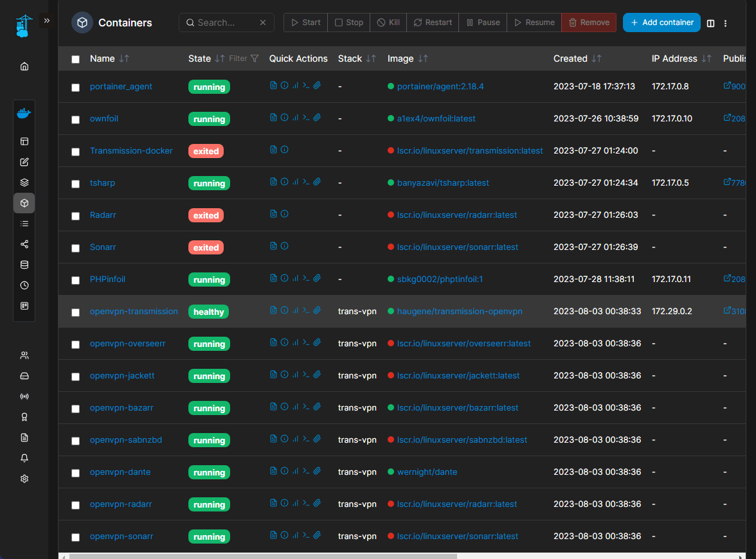Open logs for the portainer_agent container
The height and width of the screenshot is (559, 756).
point(273,85)
